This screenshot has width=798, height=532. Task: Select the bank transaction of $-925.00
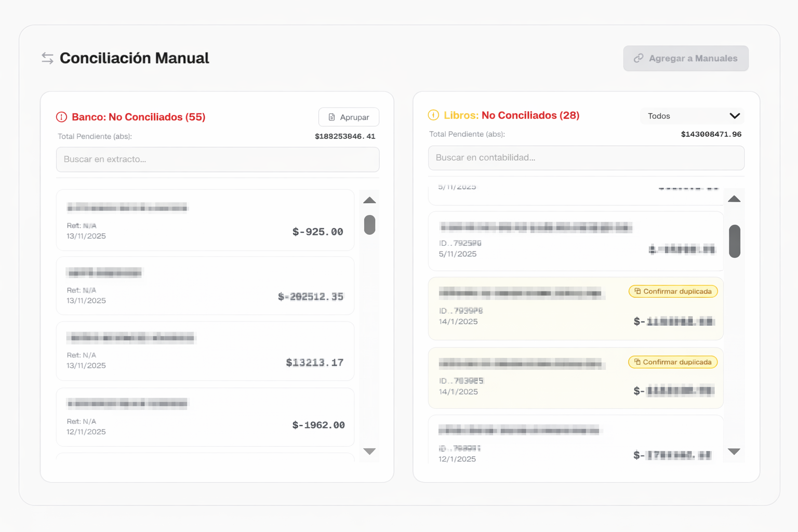205,220
